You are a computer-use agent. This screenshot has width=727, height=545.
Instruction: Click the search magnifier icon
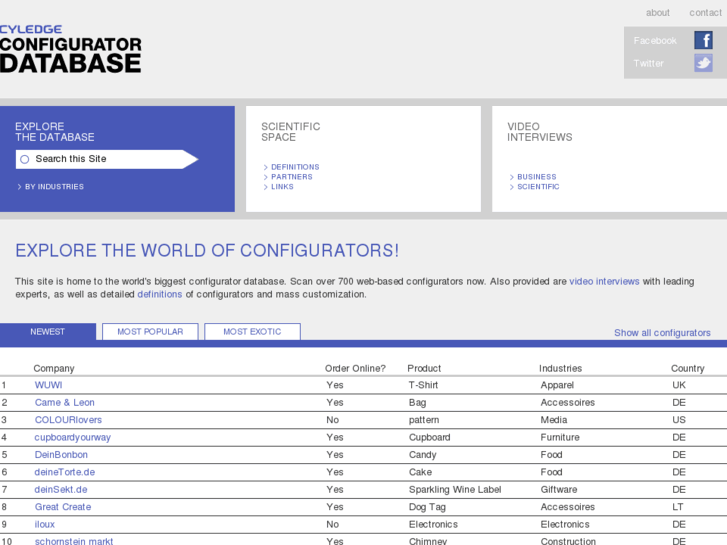(x=25, y=159)
